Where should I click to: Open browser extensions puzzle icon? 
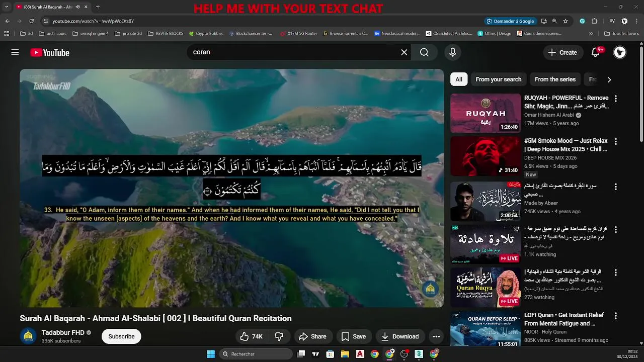click(595, 21)
